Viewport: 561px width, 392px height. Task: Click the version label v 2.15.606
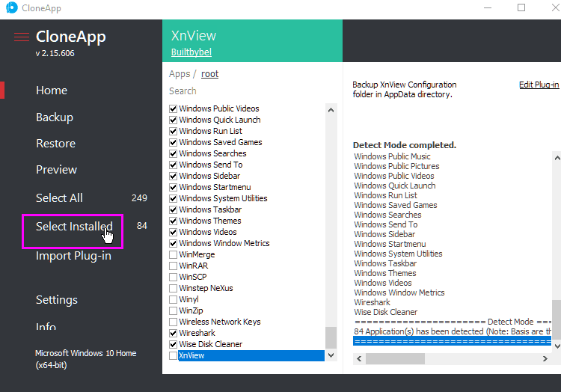click(x=55, y=53)
